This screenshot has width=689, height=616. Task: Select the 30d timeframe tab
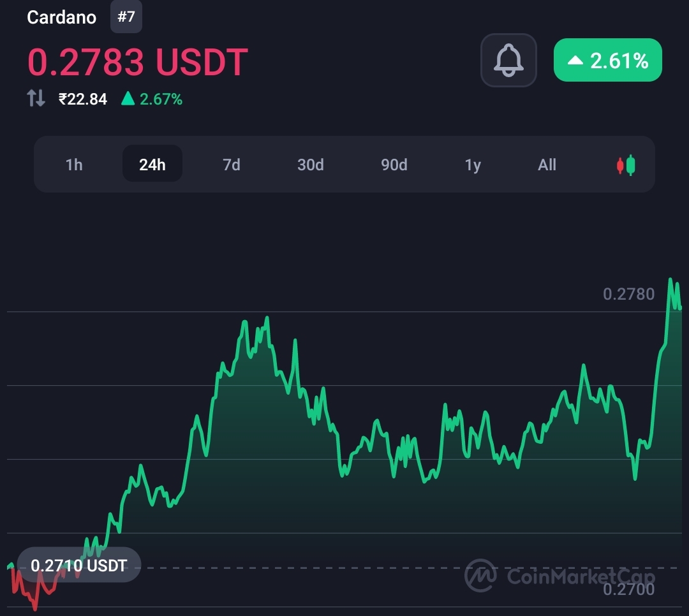[310, 165]
